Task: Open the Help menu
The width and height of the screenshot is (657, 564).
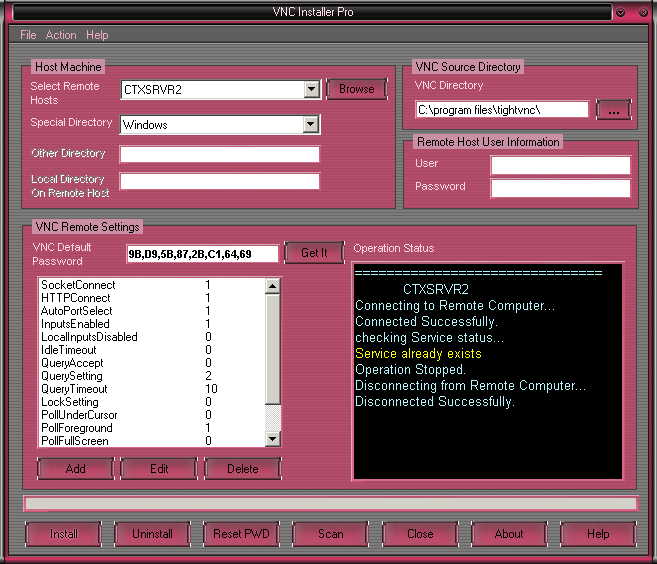Action: pyautogui.click(x=97, y=35)
